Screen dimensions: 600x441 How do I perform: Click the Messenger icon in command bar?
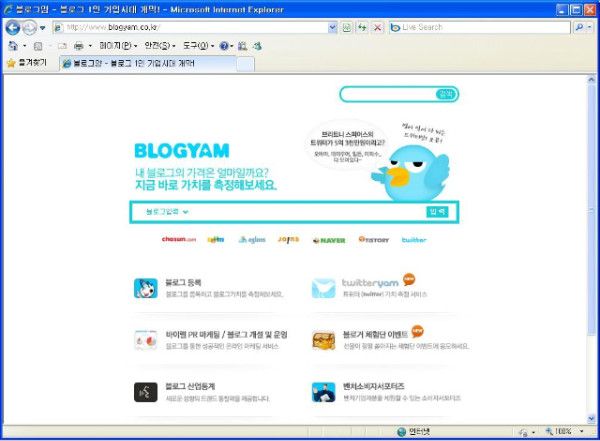pos(258,46)
